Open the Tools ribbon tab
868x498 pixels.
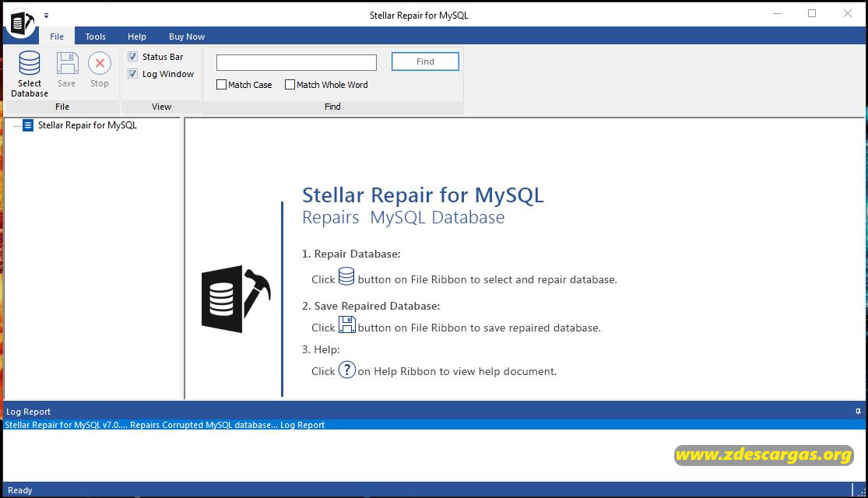pos(95,37)
